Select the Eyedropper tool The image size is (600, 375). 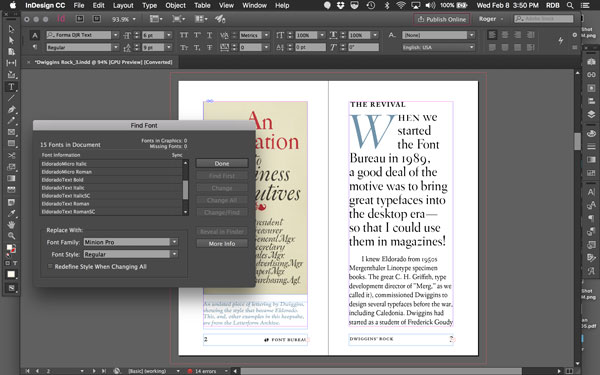click(11, 213)
